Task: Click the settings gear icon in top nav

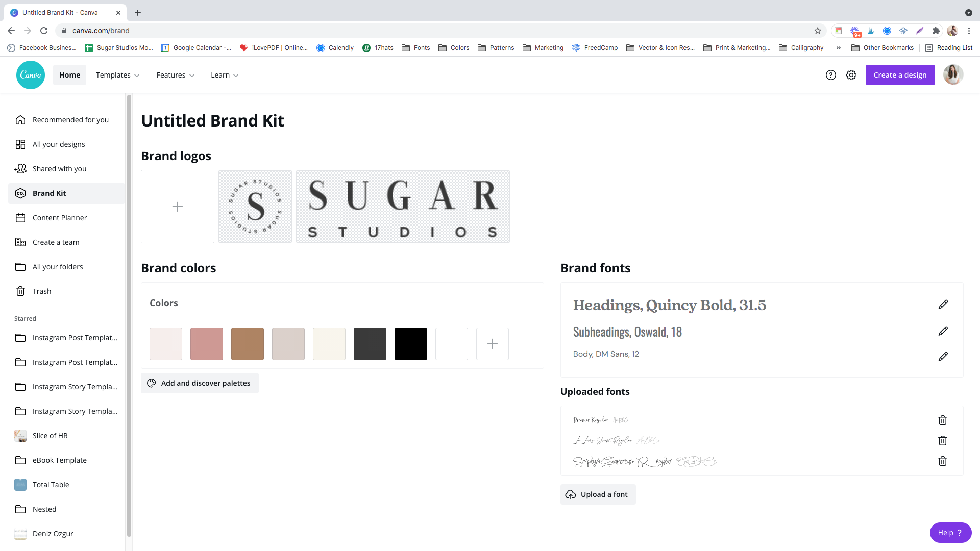Action: [x=851, y=74]
